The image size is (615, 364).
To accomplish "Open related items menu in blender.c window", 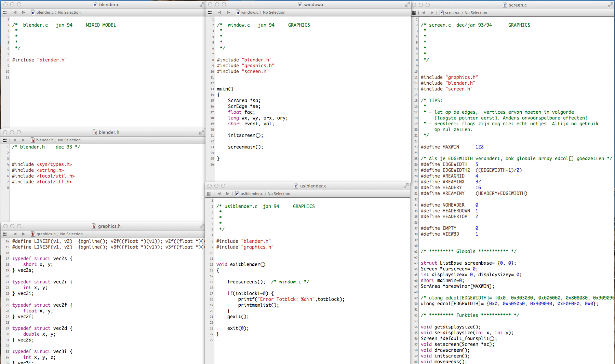I will click(5, 13).
